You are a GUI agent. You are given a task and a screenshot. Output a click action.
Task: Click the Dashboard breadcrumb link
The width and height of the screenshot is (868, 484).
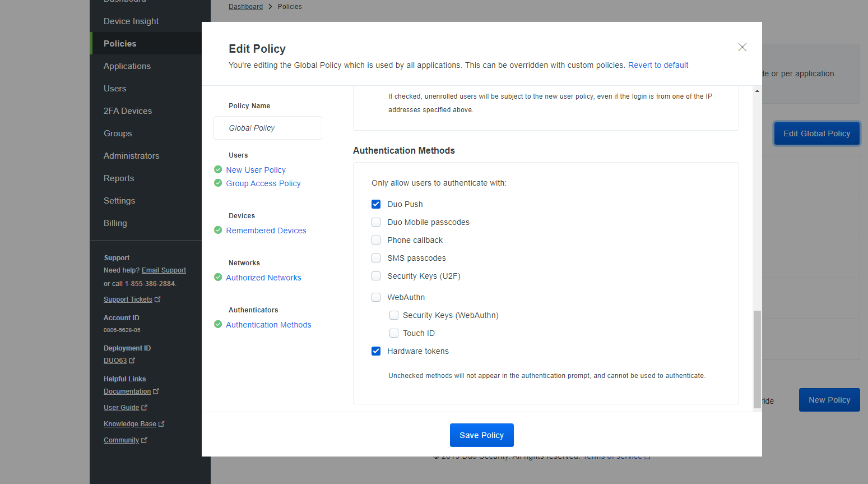245,7
